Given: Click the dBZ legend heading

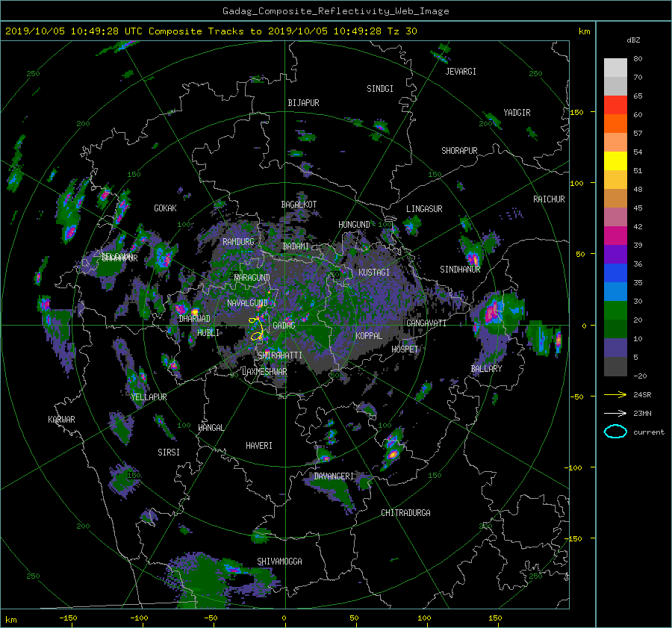Looking at the screenshot, I should [633, 40].
